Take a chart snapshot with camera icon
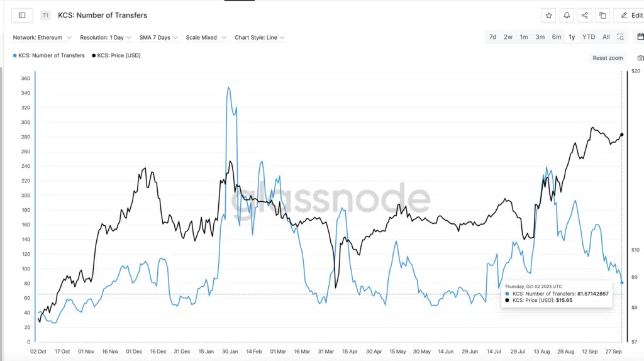Viewport: 644px width, 361px height. (x=640, y=58)
